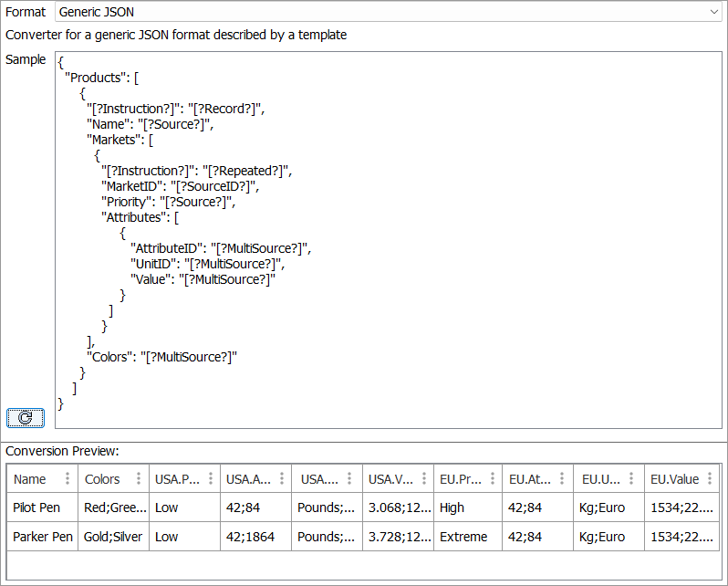Click the refresh preview button below Sample
Viewport: 728px width, 586px height.
click(26, 417)
